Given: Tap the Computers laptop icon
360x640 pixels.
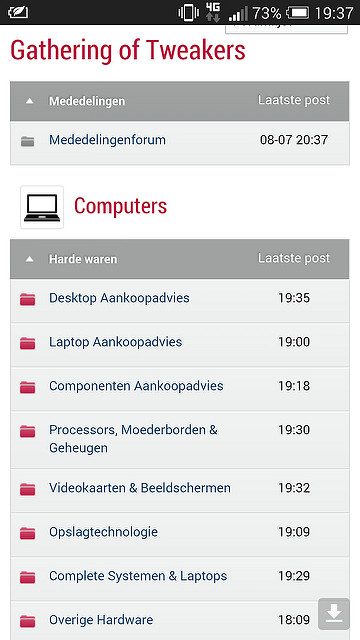Looking at the screenshot, I should (x=42, y=207).
